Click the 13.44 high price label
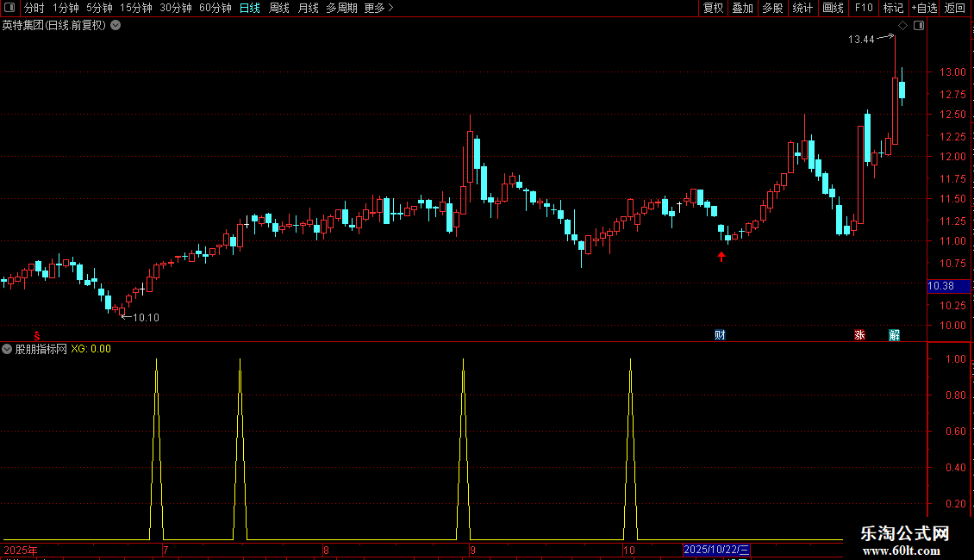The height and width of the screenshot is (560, 974). (x=861, y=40)
